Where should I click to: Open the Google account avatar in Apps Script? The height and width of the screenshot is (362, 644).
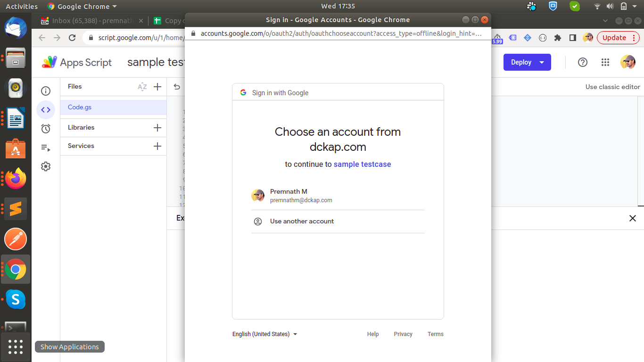tap(628, 62)
